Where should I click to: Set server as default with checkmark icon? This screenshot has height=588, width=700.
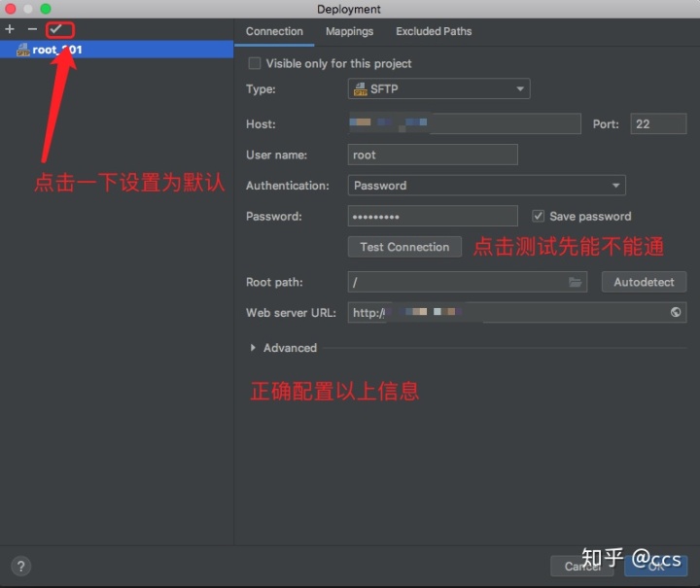pyautogui.click(x=56, y=29)
